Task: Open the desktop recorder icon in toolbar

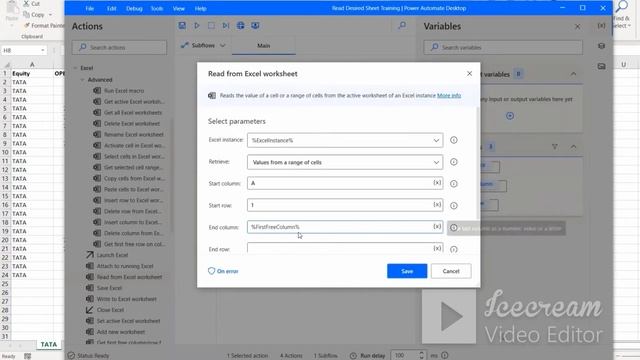Action: (255, 26)
